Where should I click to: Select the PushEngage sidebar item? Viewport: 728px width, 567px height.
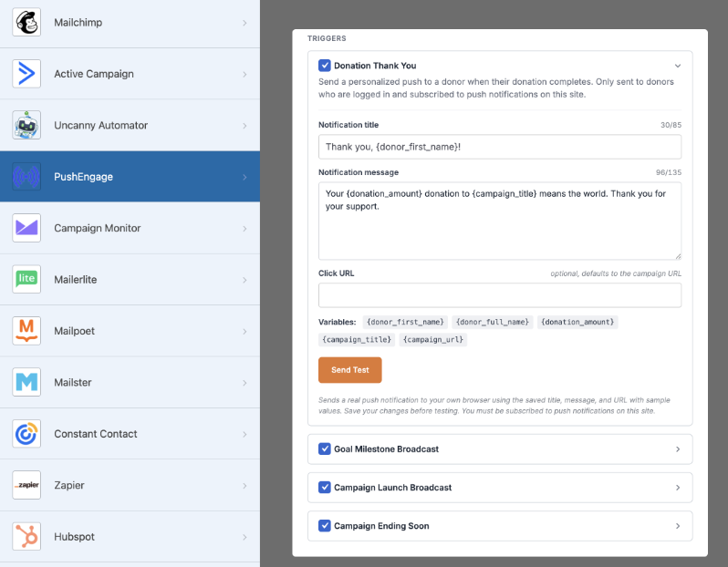(x=130, y=176)
